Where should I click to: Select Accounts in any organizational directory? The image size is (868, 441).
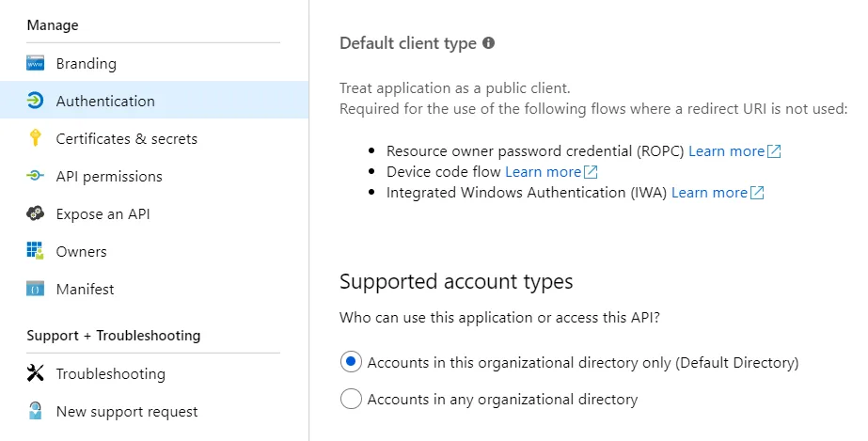[351, 400]
